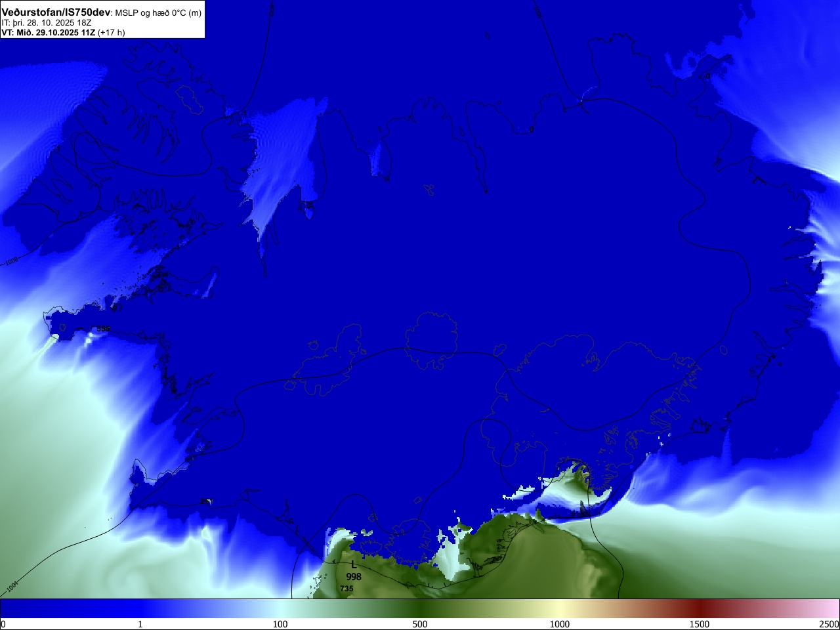Viewport: 840px width, 630px height.
Task: Click the 'MSLP og hæð 0°C (m)' label
Action: click(158, 13)
